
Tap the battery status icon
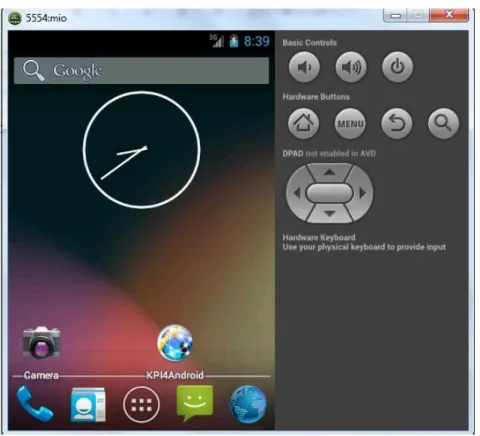coord(234,41)
